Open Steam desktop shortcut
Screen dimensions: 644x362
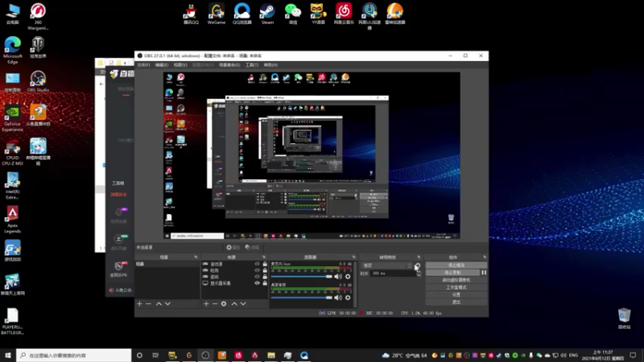point(267,14)
